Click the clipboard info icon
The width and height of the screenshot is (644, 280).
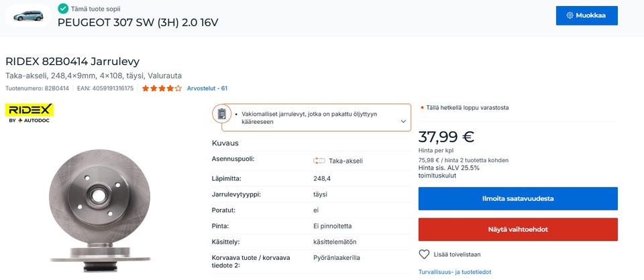pyautogui.click(x=222, y=114)
